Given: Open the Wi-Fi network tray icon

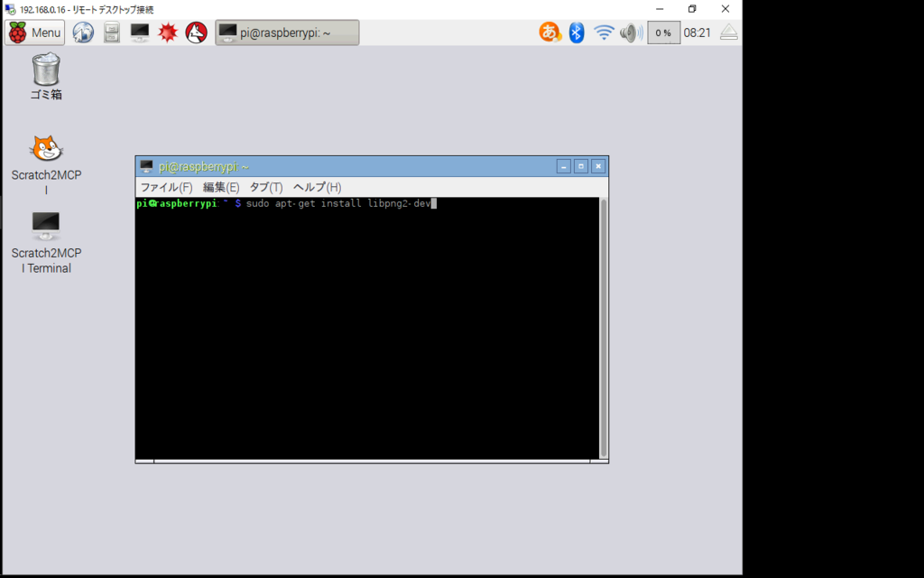Looking at the screenshot, I should pos(604,33).
